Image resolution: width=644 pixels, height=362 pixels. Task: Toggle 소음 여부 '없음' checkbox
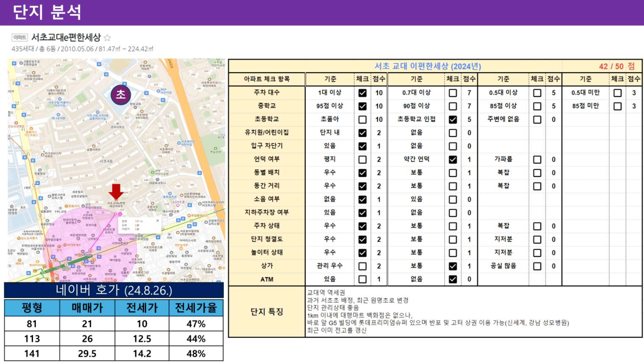point(362,199)
